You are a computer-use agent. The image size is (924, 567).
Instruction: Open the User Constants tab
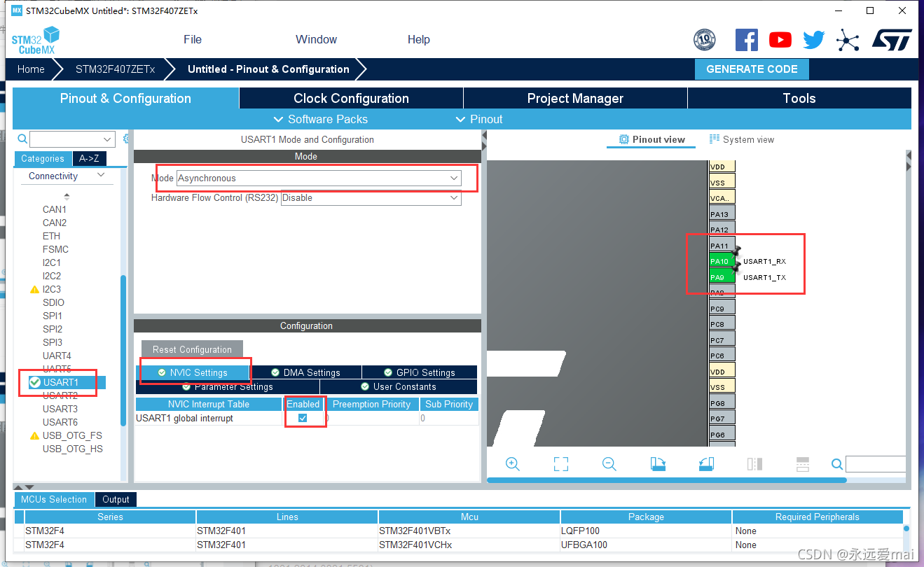pos(399,386)
